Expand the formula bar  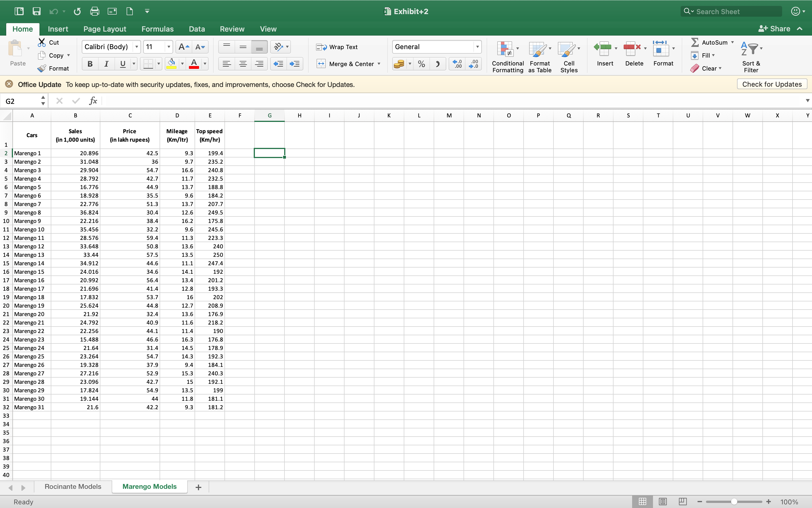807,101
